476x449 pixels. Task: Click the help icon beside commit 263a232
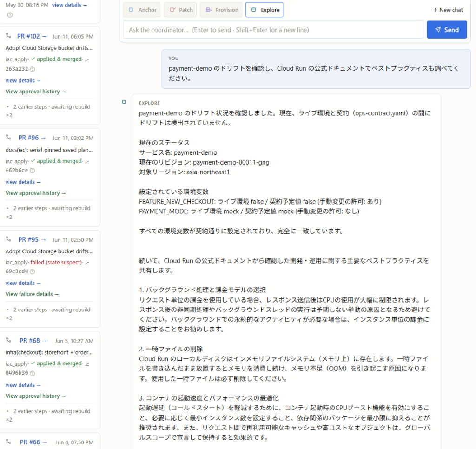coord(33,69)
